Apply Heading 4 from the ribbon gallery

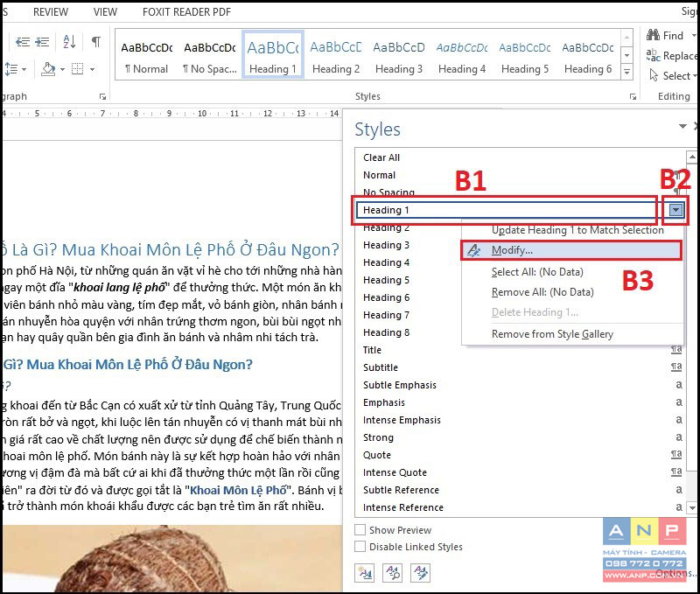[462, 55]
